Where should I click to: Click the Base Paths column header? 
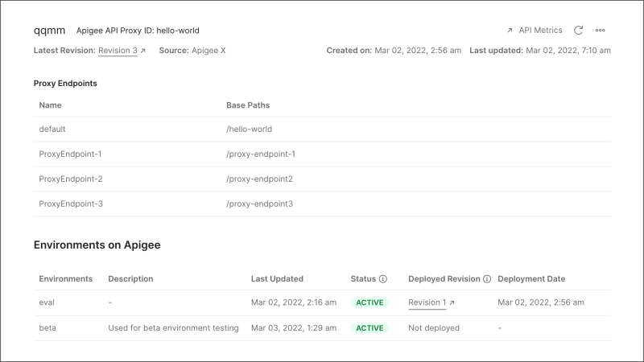pos(248,105)
